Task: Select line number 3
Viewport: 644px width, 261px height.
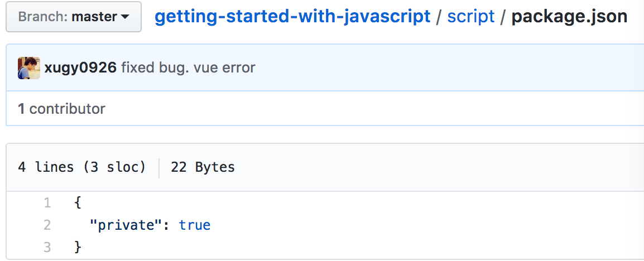Action: pos(47,246)
